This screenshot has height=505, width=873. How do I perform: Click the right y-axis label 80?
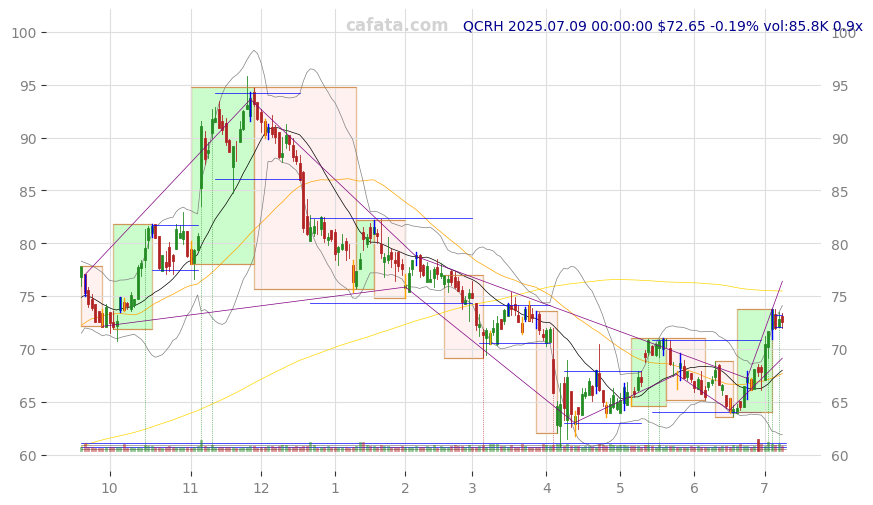840,244
